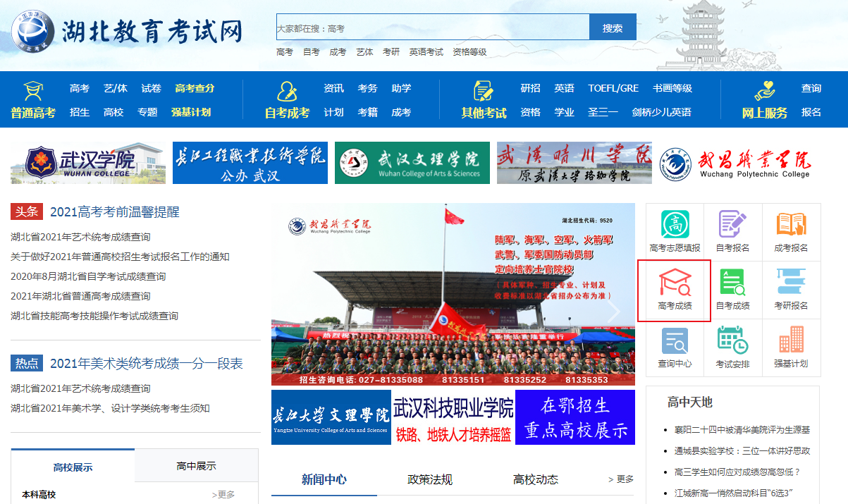Open 高考成绩 score lookup icon
The width and height of the screenshot is (848, 504).
click(673, 289)
